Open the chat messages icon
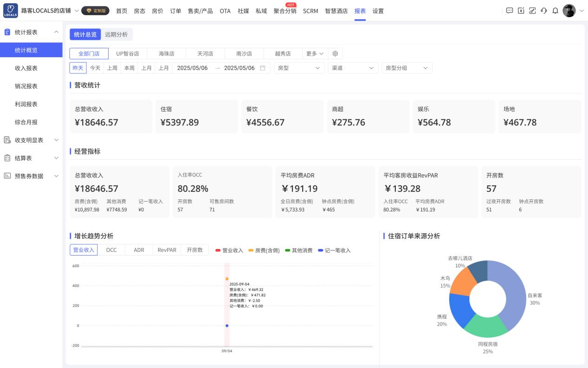The height and width of the screenshot is (368, 588). point(510,11)
